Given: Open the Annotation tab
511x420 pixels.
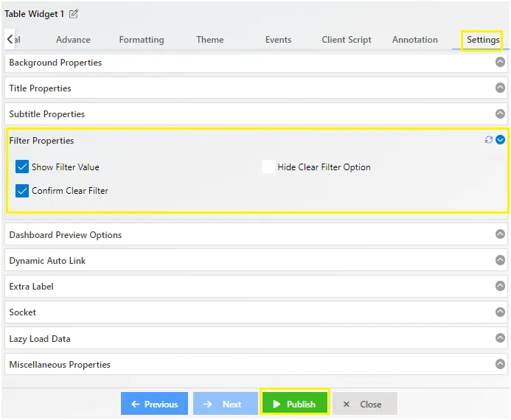Looking at the screenshot, I should [x=415, y=40].
